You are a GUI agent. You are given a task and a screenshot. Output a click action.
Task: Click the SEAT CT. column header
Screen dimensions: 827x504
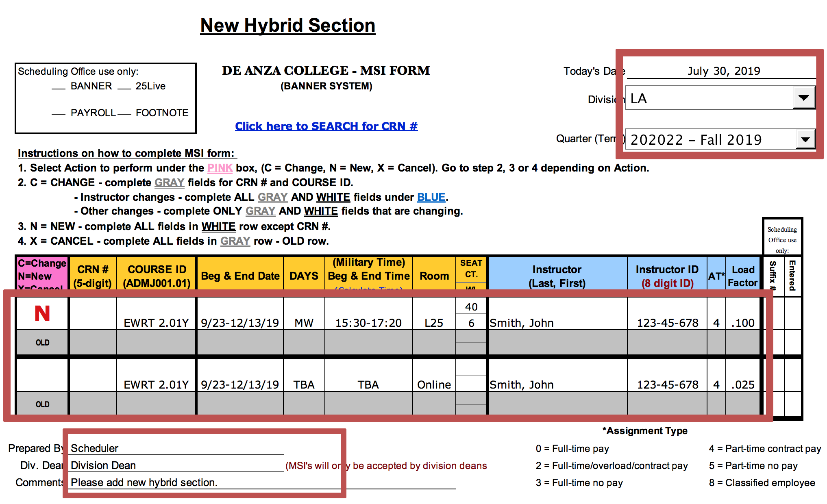coord(471,269)
